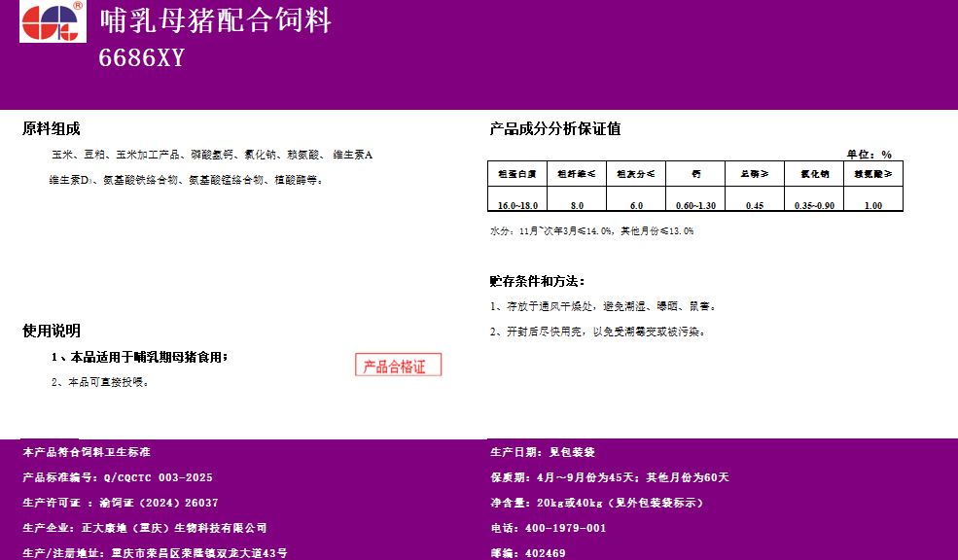
Task: Click the 产品成分分析保证值 heading
Action: pos(554,128)
